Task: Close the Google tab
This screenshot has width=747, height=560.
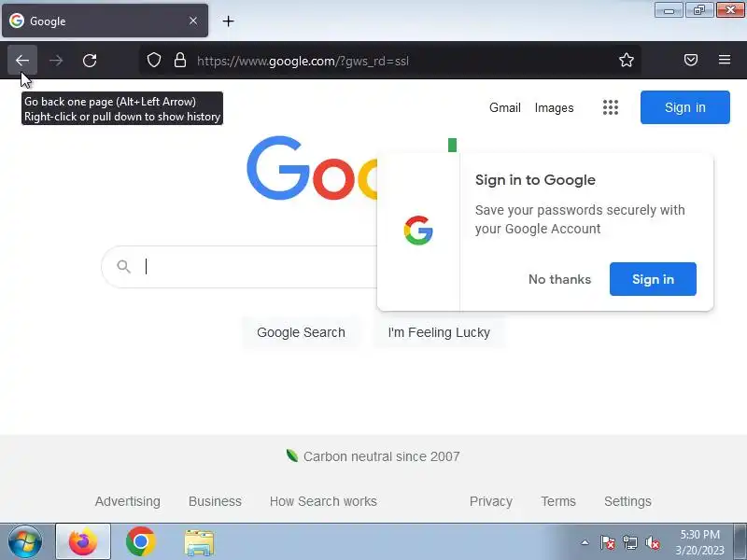Action: click(x=193, y=21)
